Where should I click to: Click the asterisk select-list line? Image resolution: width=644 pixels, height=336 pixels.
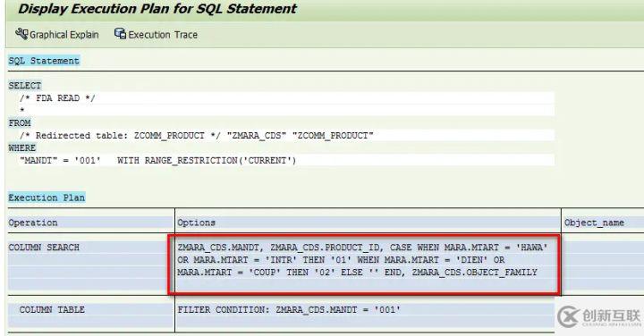[x=22, y=110]
